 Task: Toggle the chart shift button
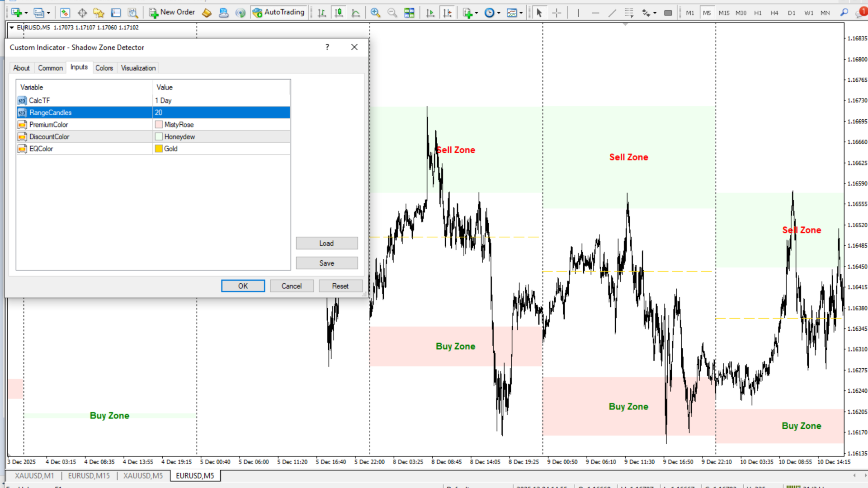[x=447, y=13]
